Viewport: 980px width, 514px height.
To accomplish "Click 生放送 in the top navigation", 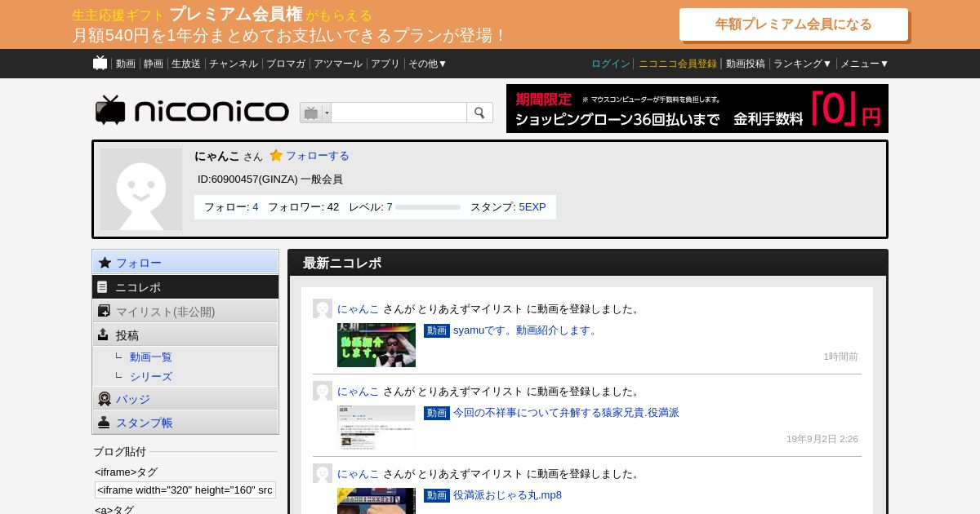I will (x=186, y=64).
